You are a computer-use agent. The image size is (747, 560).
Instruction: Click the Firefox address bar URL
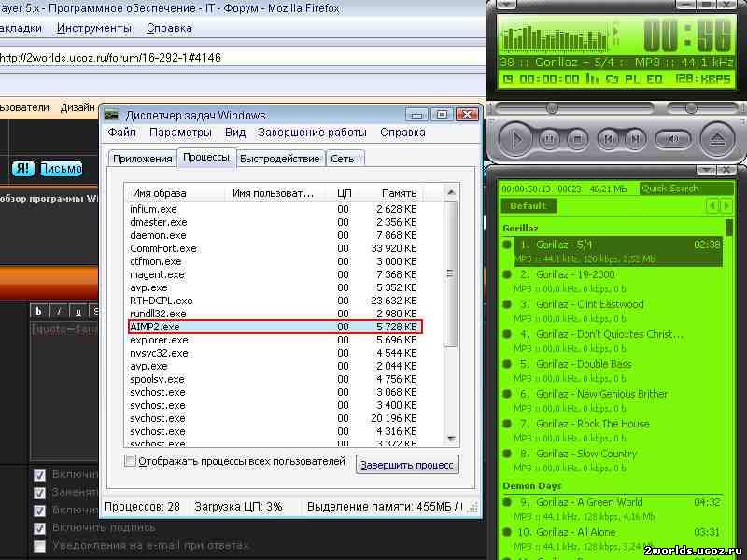pos(110,58)
